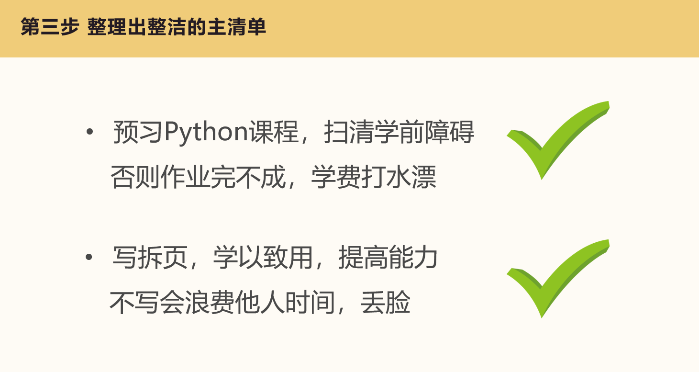Viewport: 699px width, 372px height.
Task: Click the 第三步 heading text
Action: click(x=49, y=27)
